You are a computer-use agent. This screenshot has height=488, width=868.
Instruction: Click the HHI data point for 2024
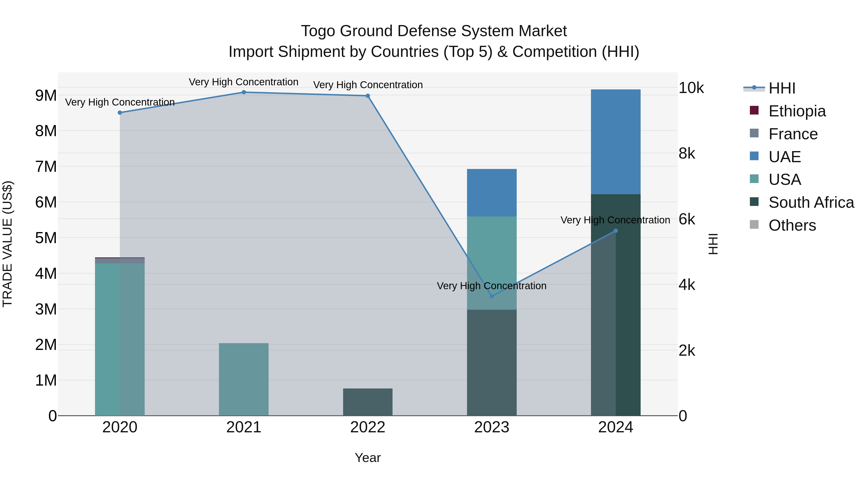(x=616, y=231)
